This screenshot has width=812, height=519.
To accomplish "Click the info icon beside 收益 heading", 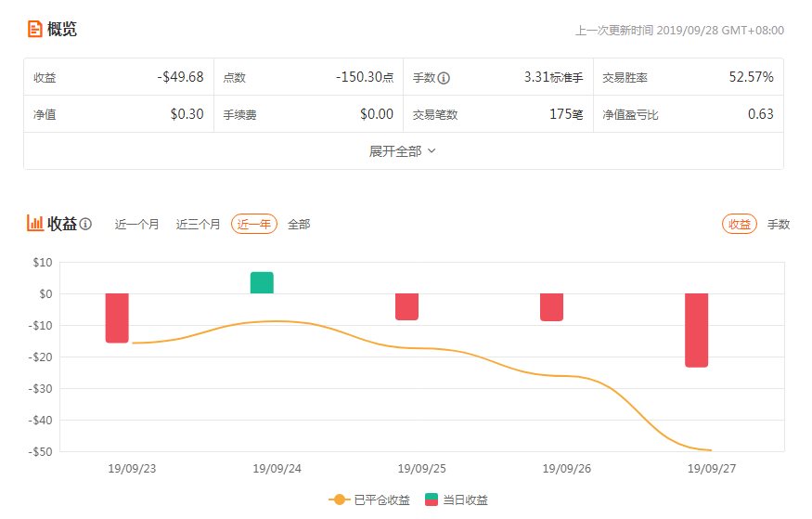I will coord(86,224).
